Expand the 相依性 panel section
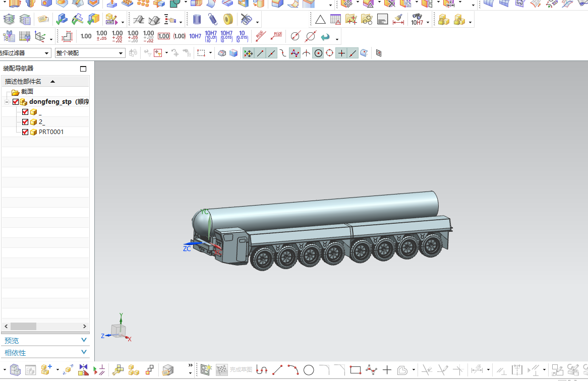 pyautogui.click(x=84, y=352)
